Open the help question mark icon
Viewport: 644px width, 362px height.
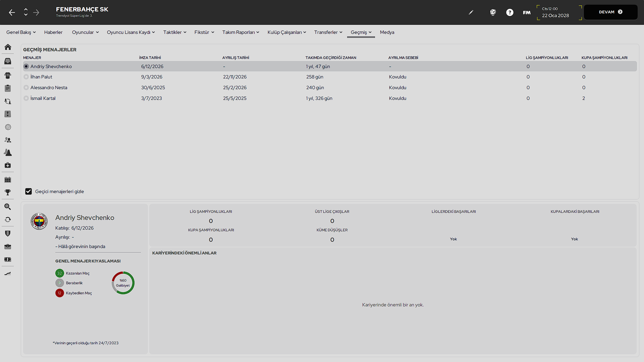click(509, 12)
